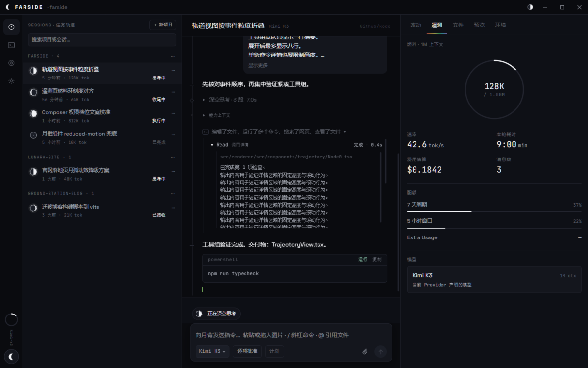Open more options for 官网落地页月弧动效降级方案 session
Viewport: 588px width, 368px height.
(x=173, y=171)
